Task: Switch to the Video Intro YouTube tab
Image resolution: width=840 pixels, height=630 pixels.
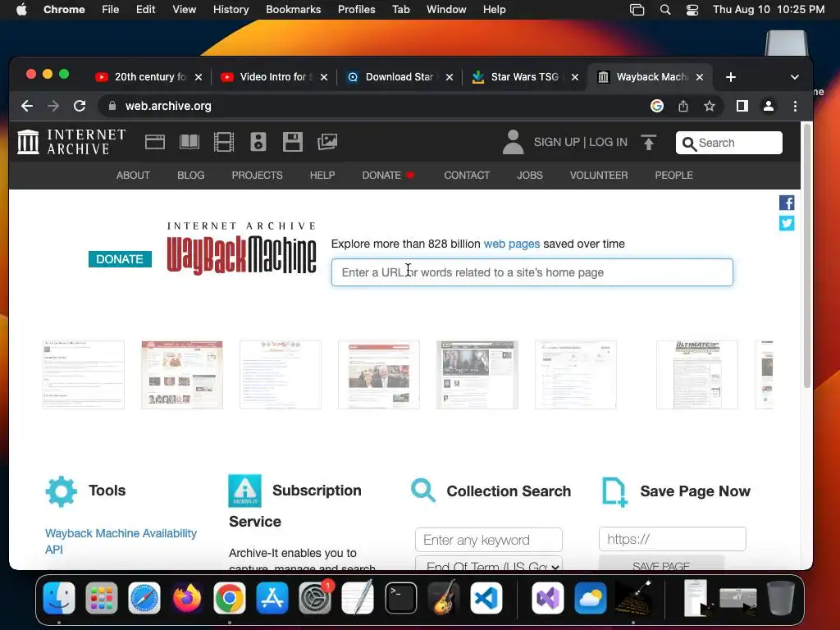Action: [x=273, y=77]
